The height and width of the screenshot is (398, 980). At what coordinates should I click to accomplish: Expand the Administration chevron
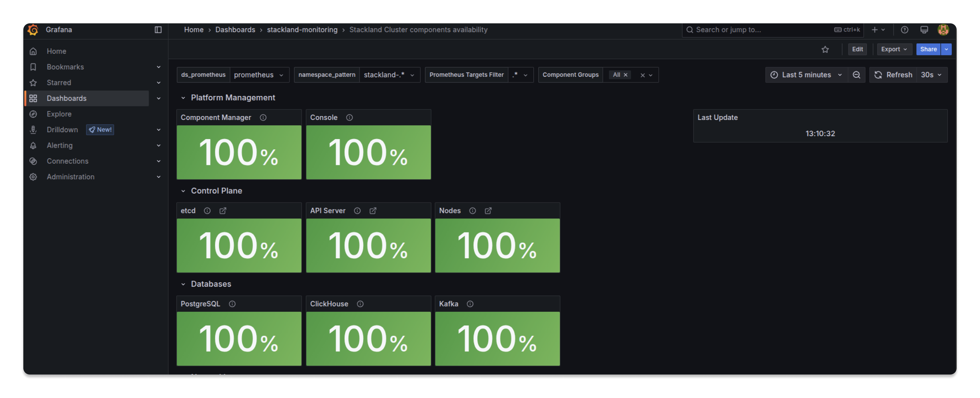click(x=159, y=177)
